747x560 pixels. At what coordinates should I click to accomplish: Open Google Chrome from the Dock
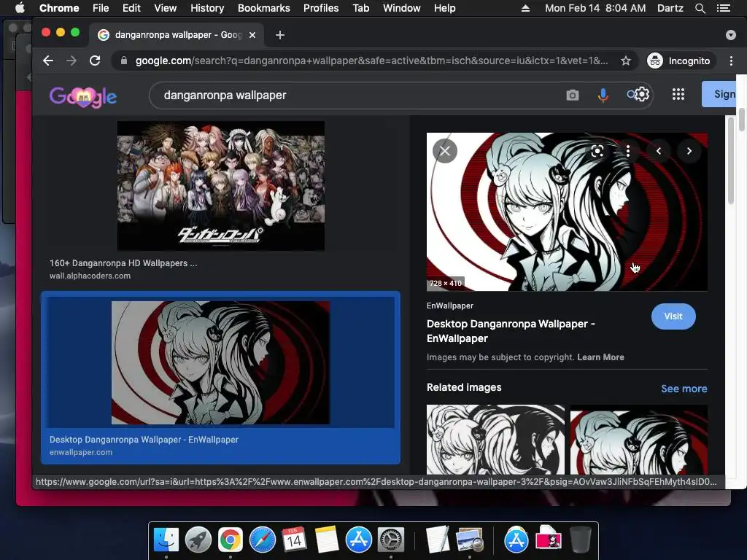(x=230, y=540)
